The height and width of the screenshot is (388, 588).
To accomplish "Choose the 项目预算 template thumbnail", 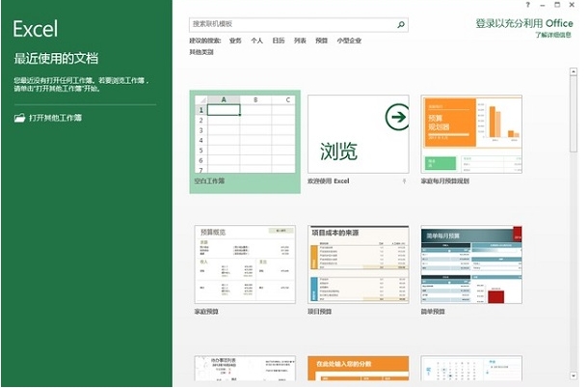I will point(359,264).
